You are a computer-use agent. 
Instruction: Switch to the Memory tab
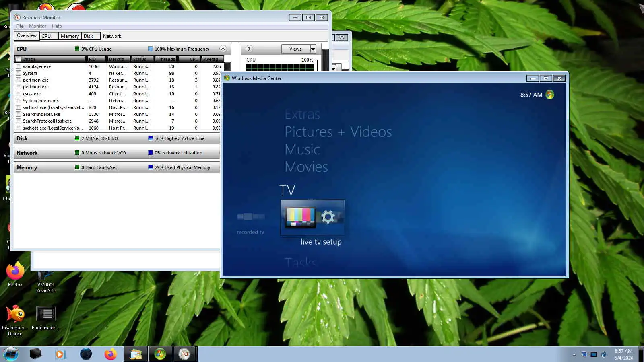70,36
